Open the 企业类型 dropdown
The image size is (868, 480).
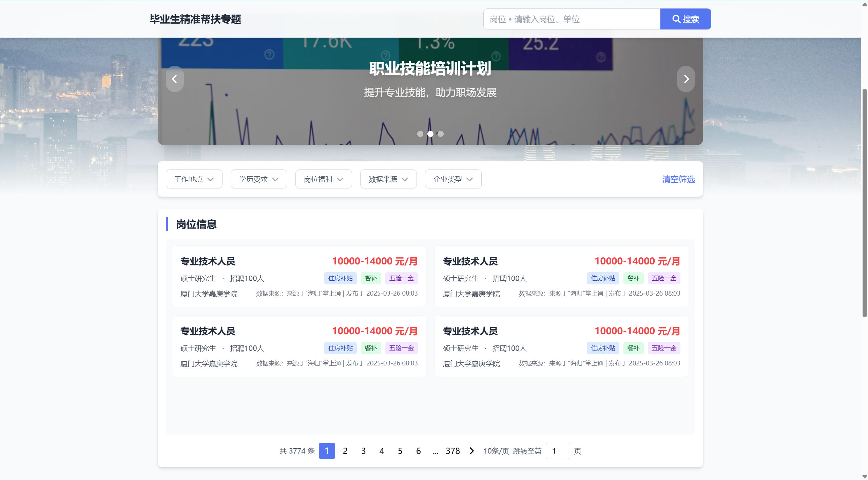[453, 179]
